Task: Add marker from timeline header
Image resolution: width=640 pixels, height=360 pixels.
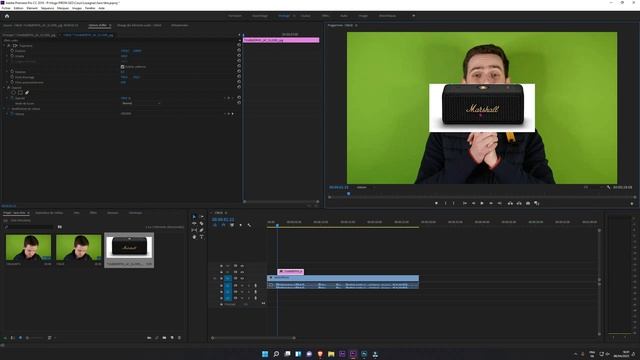Action: tap(240, 225)
